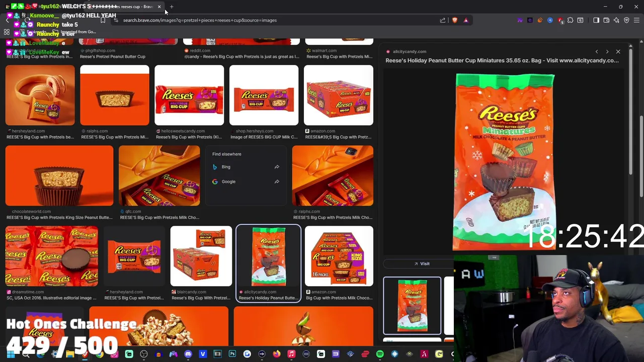This screenshot has width=644, height=362.
Task: Open Reese's Holiday Miniatures title link
Action: pos(502,60)
